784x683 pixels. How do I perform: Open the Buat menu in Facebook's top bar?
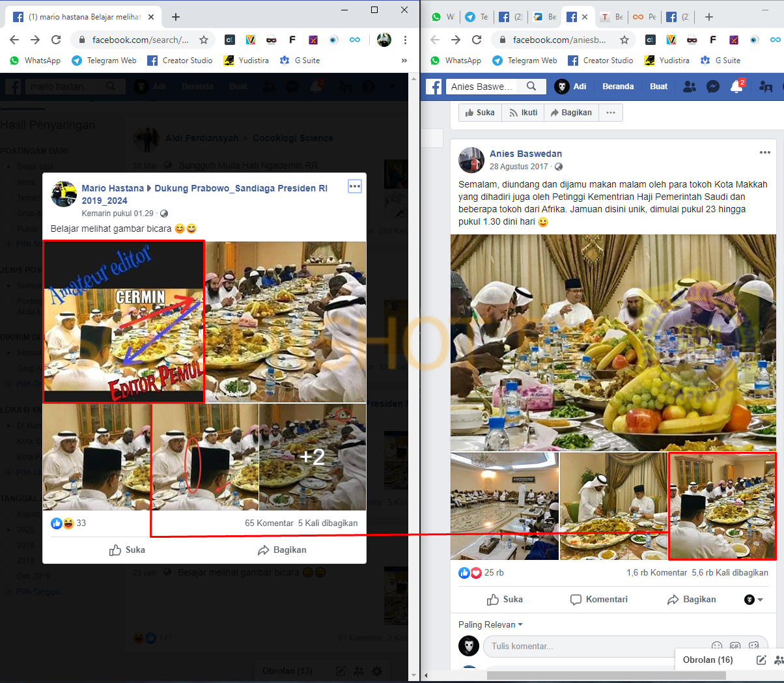pyautogui.click(x=659, y=86)
